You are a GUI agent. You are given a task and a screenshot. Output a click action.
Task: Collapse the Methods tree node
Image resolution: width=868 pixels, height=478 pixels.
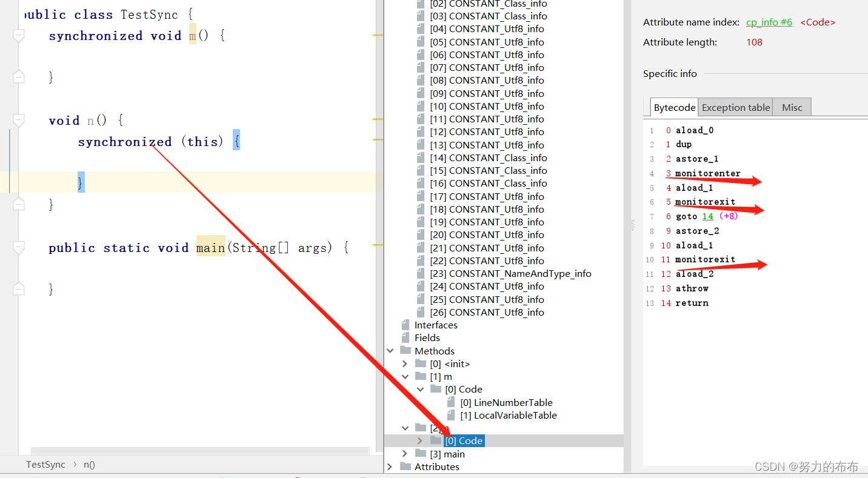pyautogui.click(x=390, y=351)
